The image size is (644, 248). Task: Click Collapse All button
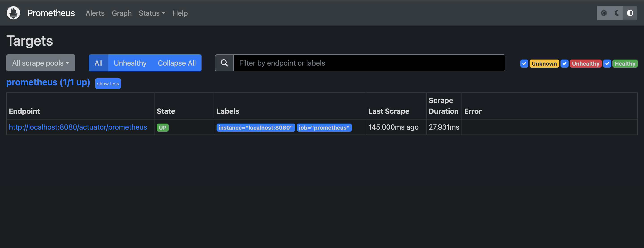point(177,63)
